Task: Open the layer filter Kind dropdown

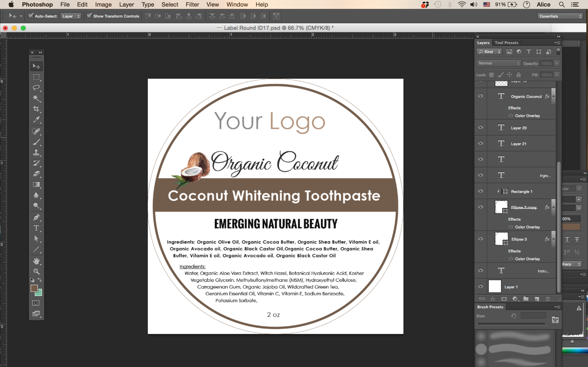Action: click(x=489, y=52)
